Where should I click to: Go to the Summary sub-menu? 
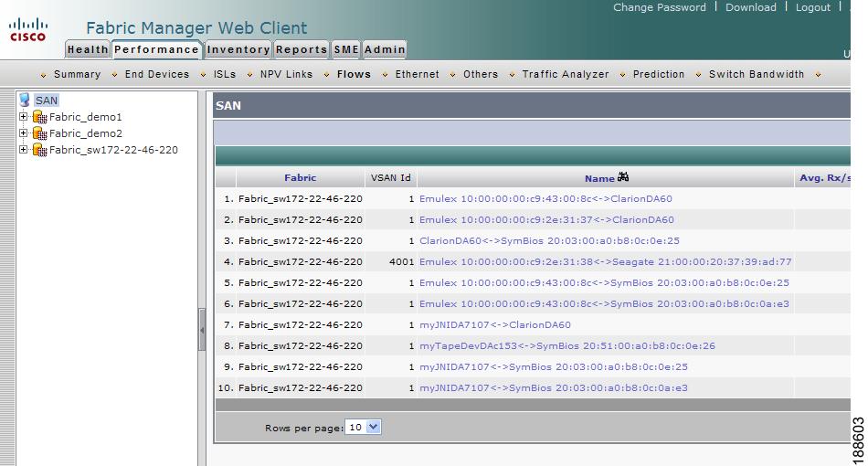(77, 74)
